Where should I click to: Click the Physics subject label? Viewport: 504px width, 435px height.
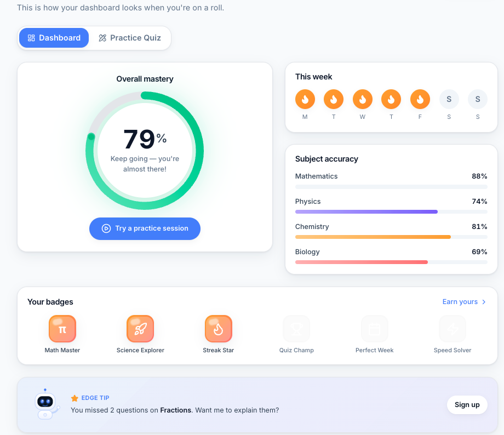tap(308, 202)
